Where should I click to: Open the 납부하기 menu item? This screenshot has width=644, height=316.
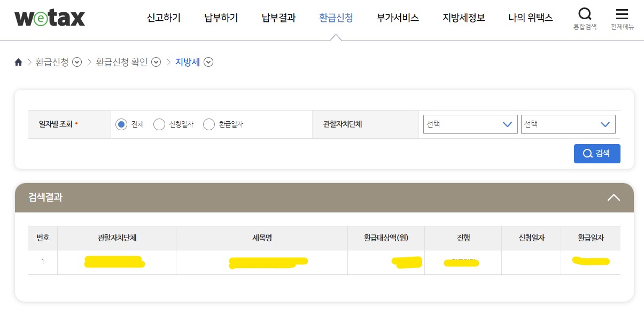tap(220, 17)
